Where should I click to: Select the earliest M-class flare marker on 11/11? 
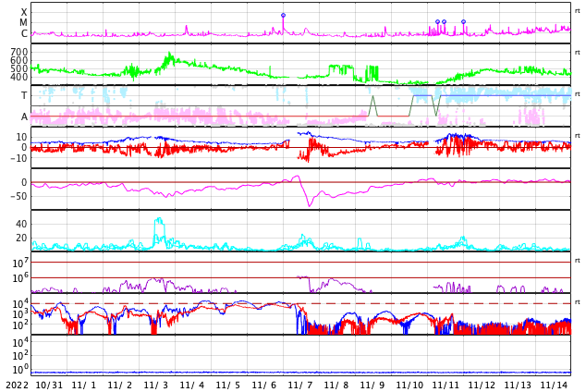[437, 21]
